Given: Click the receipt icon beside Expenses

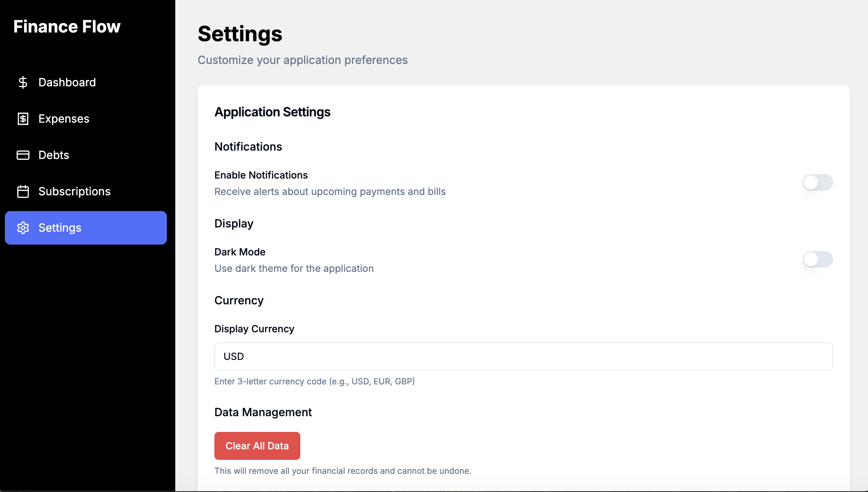Looking at the screenshot, I should pos(23,119).
